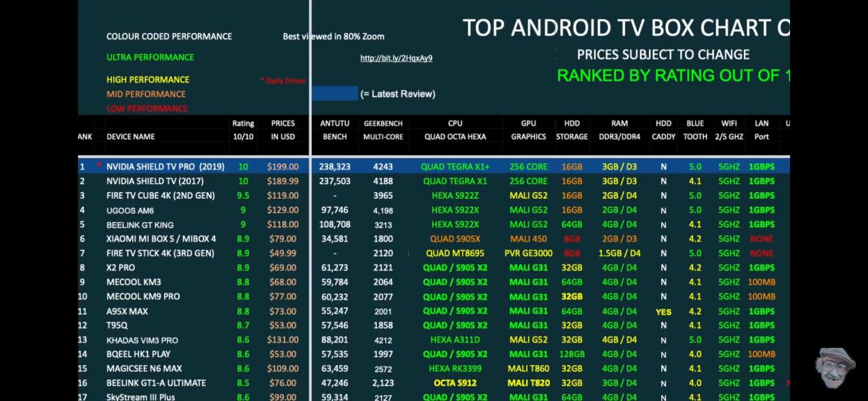
Task: Click the BEELINK GT1-A ULTIMATE device name
Action: (x=156, y=383)
